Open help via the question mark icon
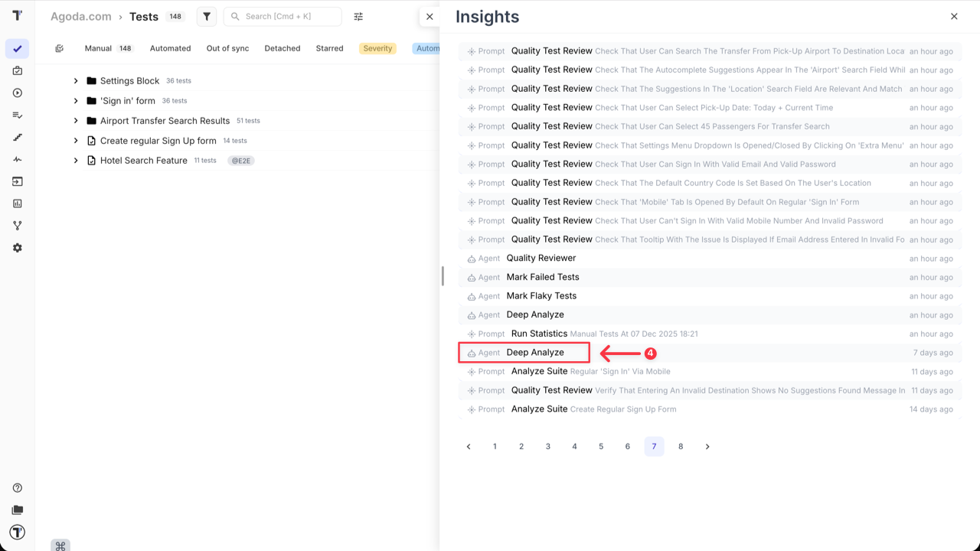 click(x=17, y=487)
